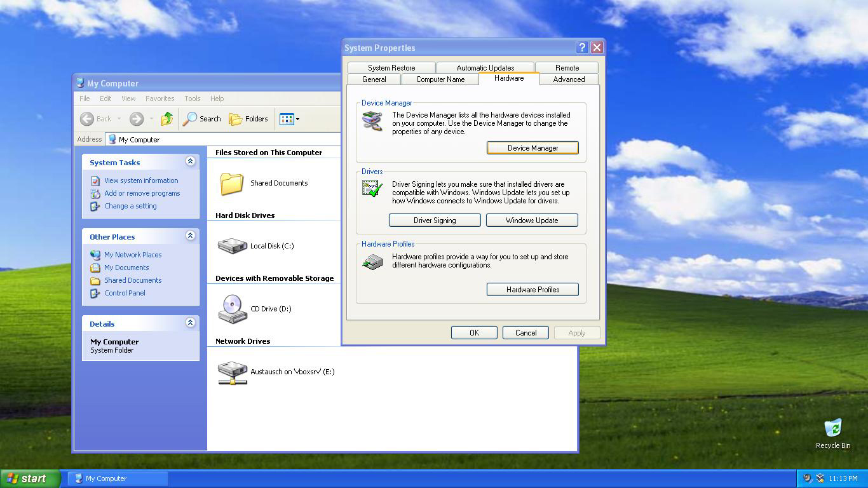Click the View system information link
868x488 pixels.
141,180
